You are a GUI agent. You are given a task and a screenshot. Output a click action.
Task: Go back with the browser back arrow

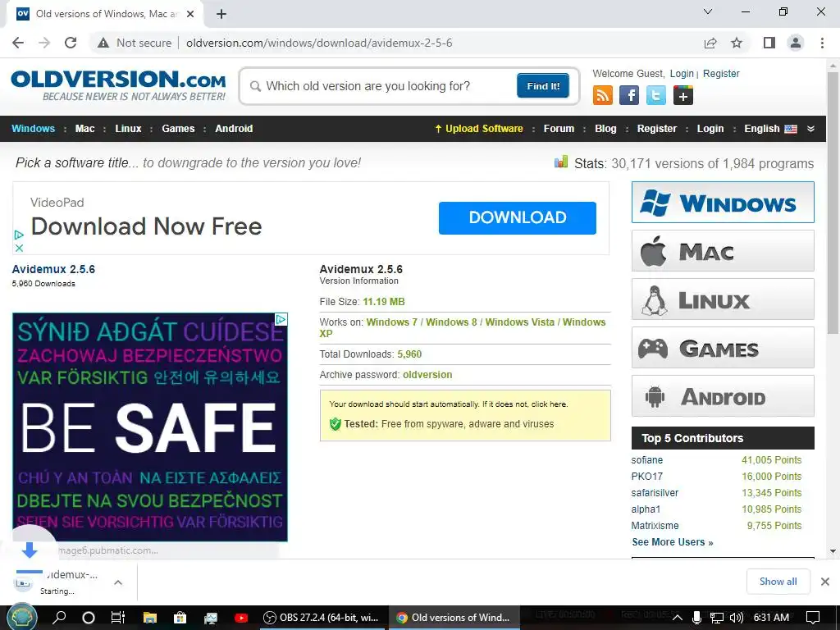(18, 43)
